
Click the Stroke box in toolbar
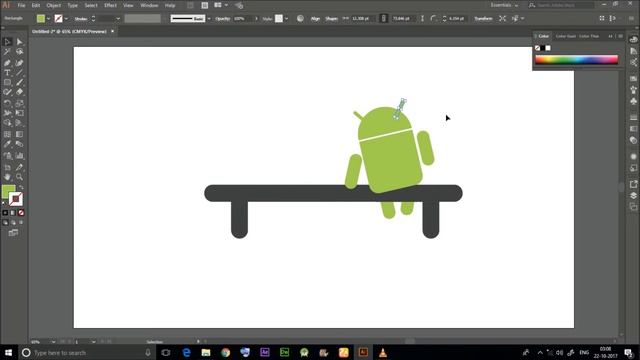(x=16, y=199)
